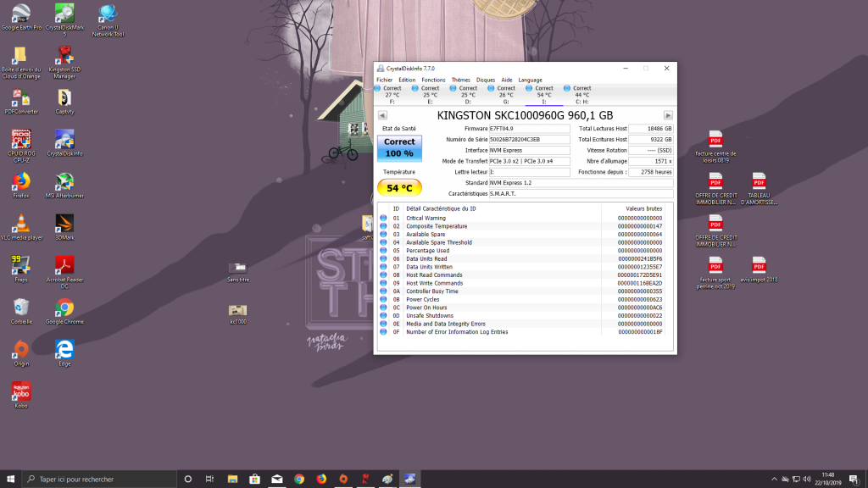Open the avis impot 2018 PDF
This screenshot has height=488, width=868.
759,269
